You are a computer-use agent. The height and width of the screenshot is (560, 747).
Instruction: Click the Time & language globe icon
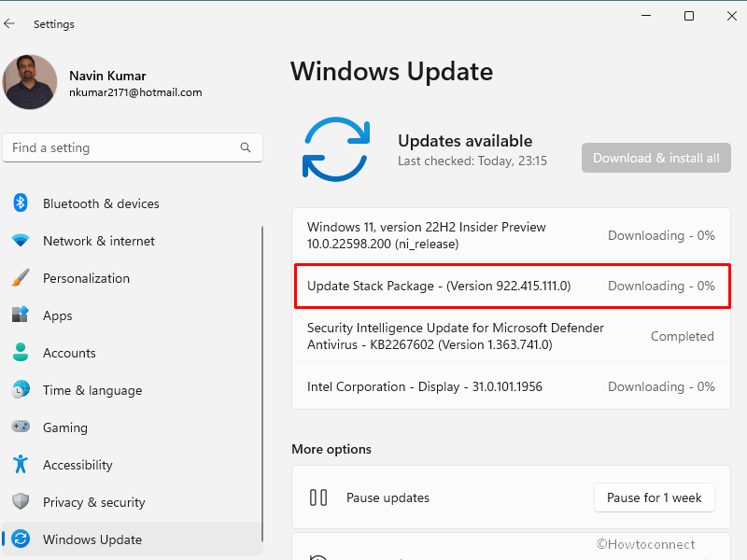pos(21,389)
